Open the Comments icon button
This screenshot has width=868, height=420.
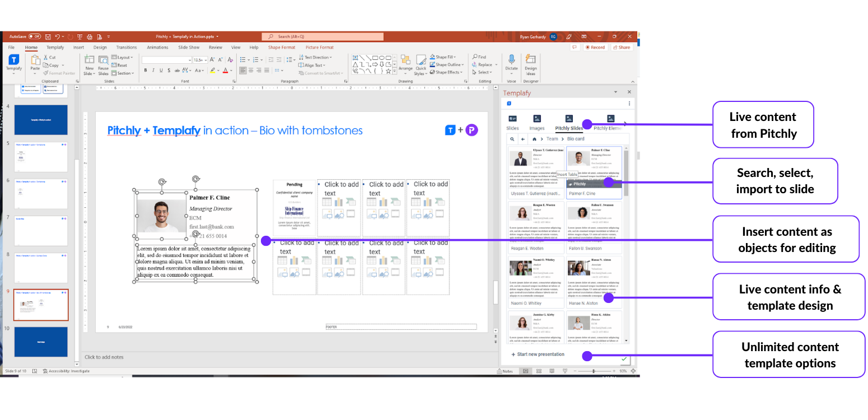(574, 48)
